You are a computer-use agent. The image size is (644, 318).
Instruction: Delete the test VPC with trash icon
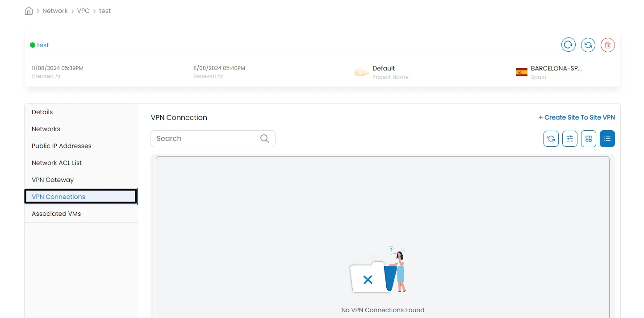click(607, 45)
